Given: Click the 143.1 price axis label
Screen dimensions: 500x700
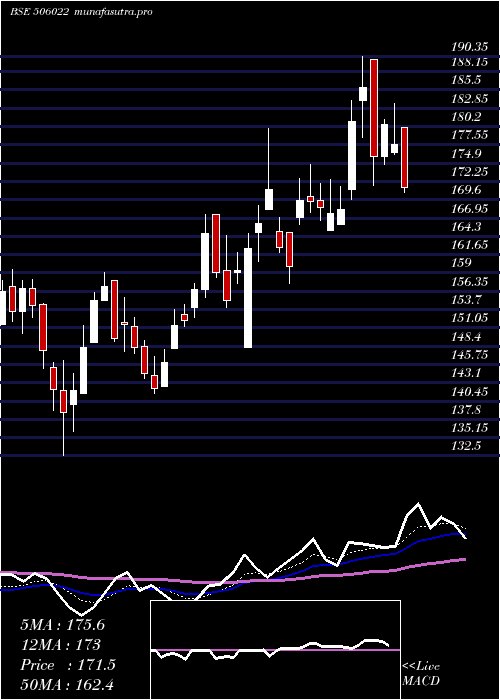Looking at the screenshot, I should coord(467,373).
